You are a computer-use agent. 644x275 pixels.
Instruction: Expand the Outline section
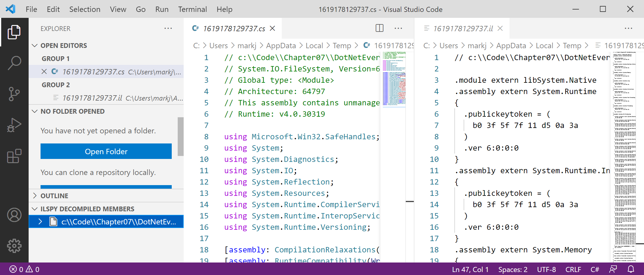pos(35,196)
